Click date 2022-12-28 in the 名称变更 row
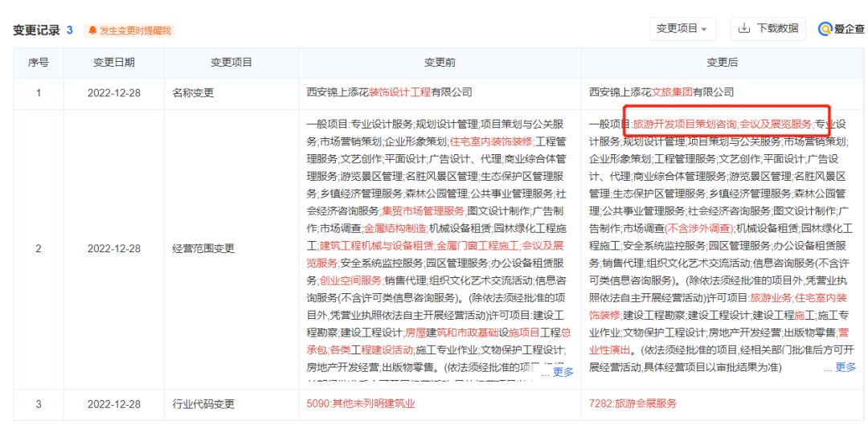The width and height of the screenshot is (868, 437). tap(113, 93)
